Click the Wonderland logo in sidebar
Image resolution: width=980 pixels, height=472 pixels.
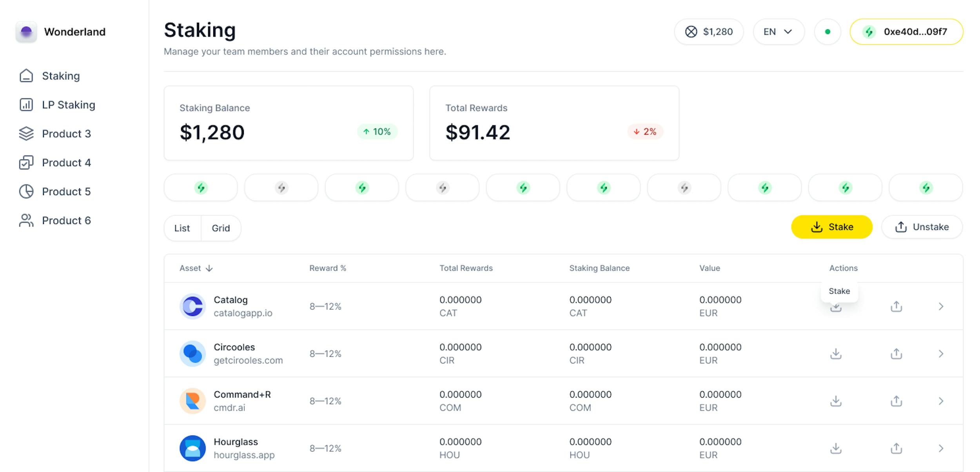point(26,32)
